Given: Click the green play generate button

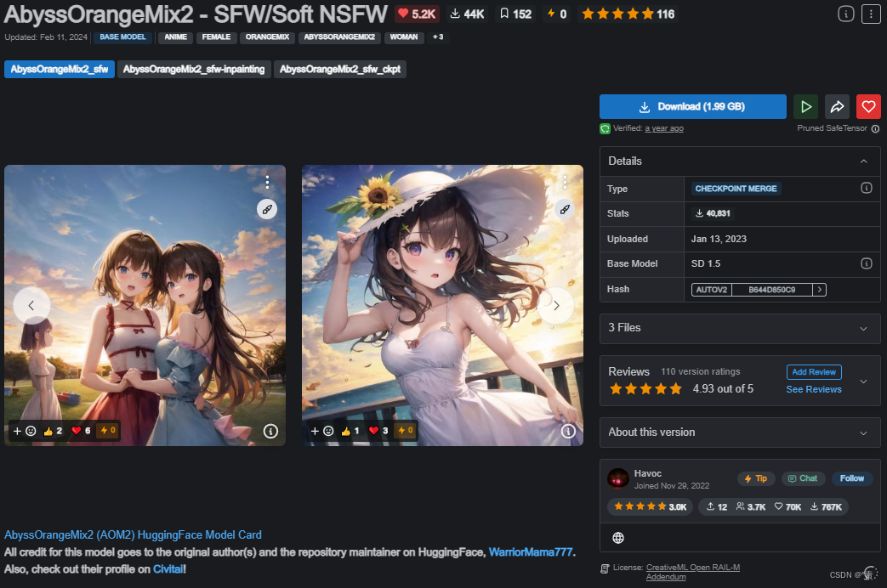Looking at the screenshot, I should point(806,106).
